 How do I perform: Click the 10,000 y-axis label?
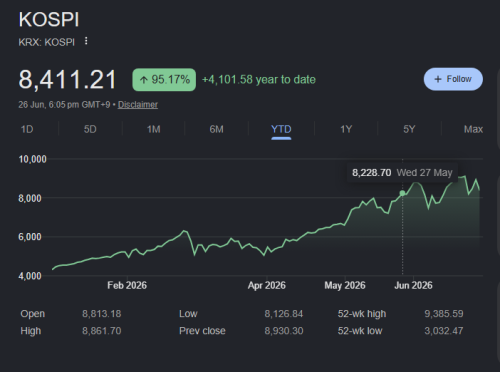tap(32, 159)
